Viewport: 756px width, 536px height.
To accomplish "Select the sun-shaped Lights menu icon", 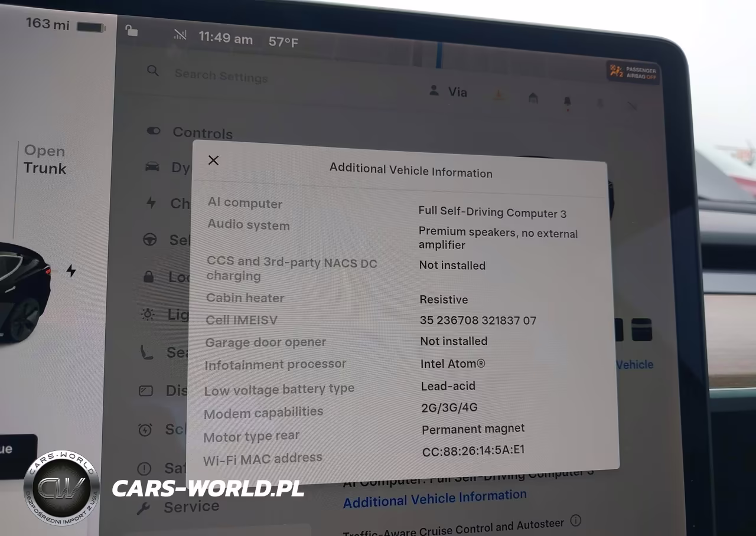I will pyautogui.click(x=148, y=313).
